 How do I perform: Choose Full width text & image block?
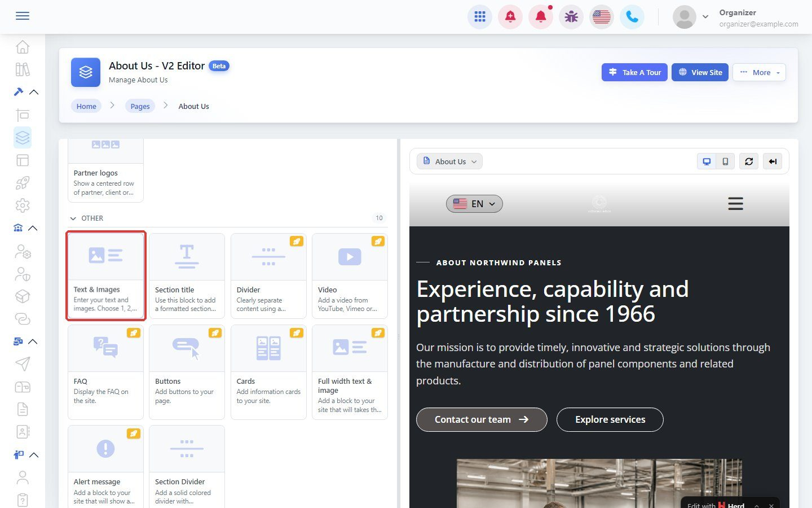(350, 373)
